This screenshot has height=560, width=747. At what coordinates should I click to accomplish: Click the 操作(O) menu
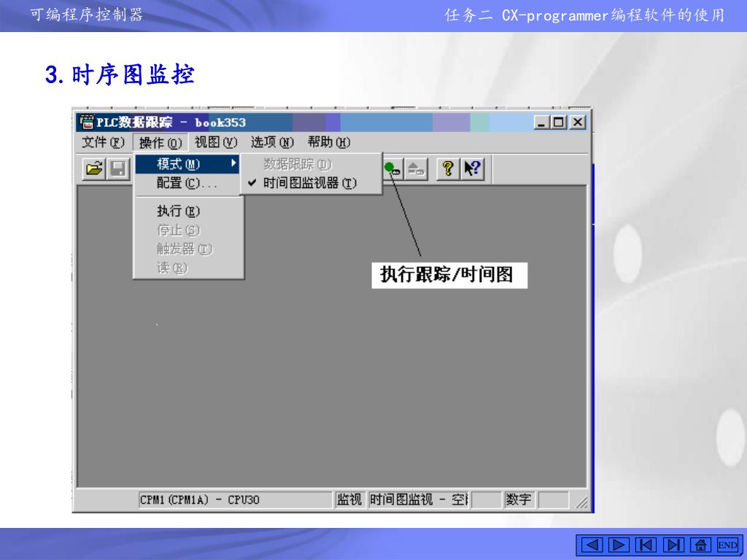(160, 142)
